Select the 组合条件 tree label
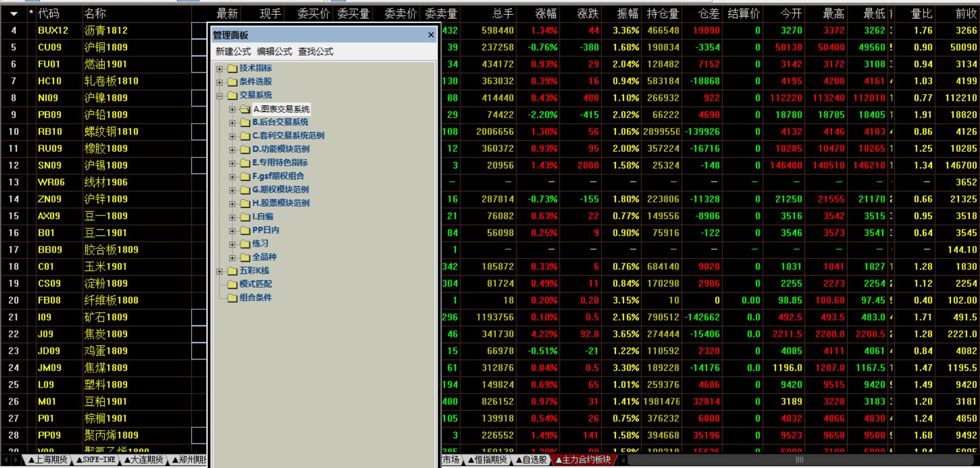Screen dimensions: 980x468 coord(256,297)
